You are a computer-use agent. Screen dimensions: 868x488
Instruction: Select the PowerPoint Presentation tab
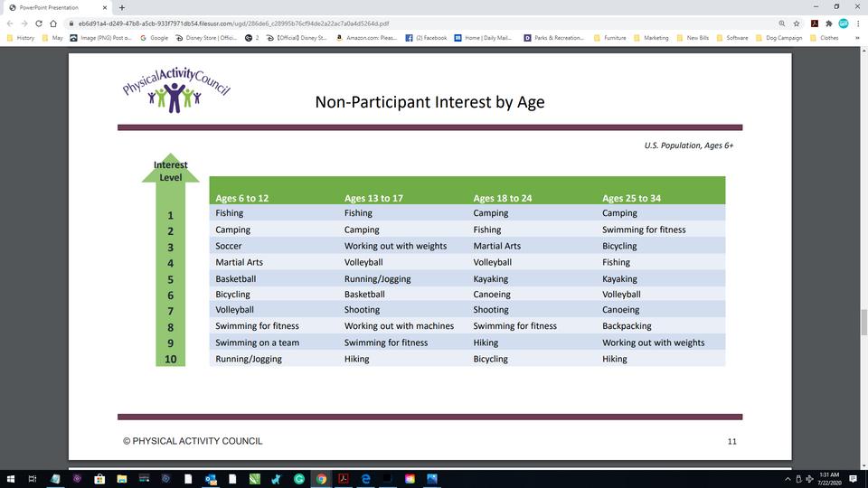(58, 8)
